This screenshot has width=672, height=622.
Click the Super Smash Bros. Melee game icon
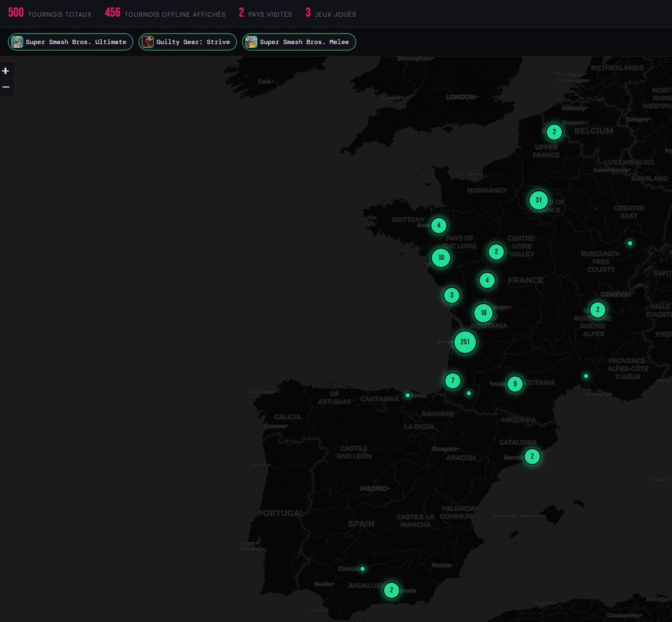(251, 42)
